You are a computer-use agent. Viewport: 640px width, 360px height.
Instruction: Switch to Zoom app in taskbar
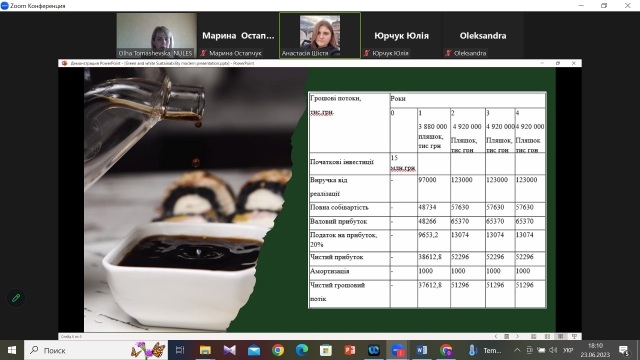point(398,350)
